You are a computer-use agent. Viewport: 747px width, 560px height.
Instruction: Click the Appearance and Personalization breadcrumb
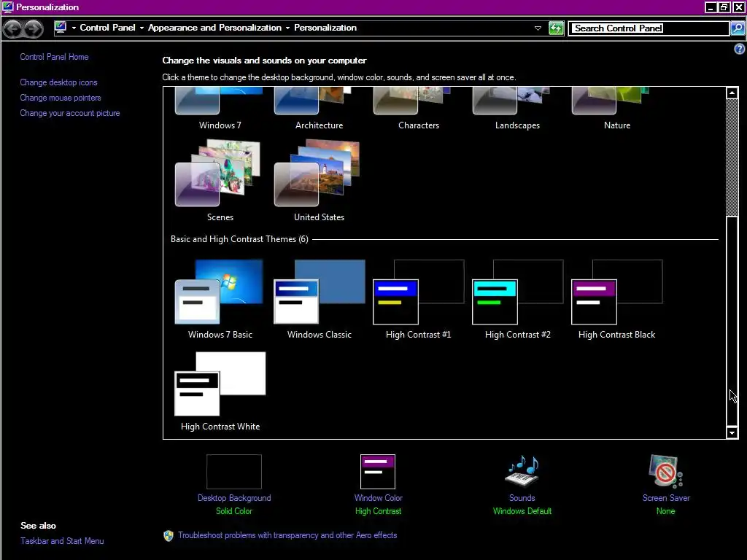tap(215, 28)
